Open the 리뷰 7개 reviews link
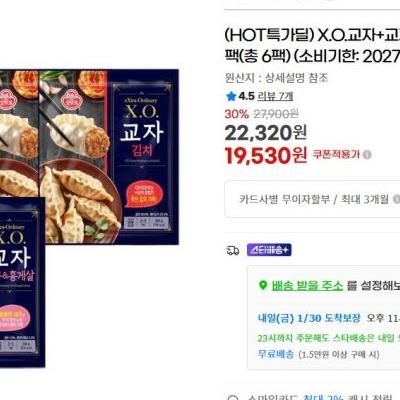The height and width of the screenshot is (400, 400). [x=275, y=96]
